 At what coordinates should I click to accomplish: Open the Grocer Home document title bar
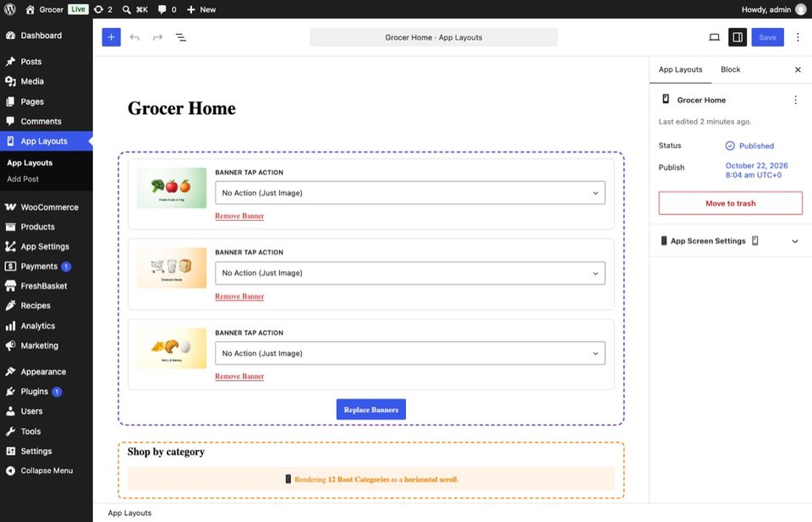point(433,37)
